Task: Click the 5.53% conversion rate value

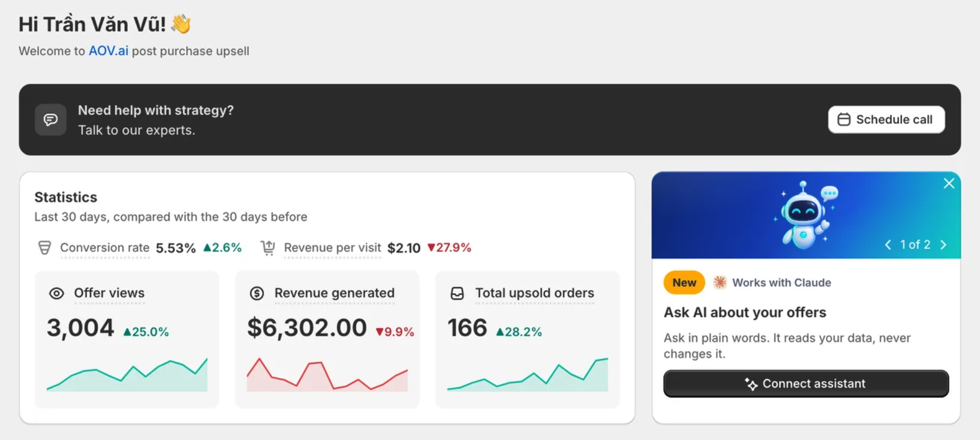Action: (x=176, y=248)
